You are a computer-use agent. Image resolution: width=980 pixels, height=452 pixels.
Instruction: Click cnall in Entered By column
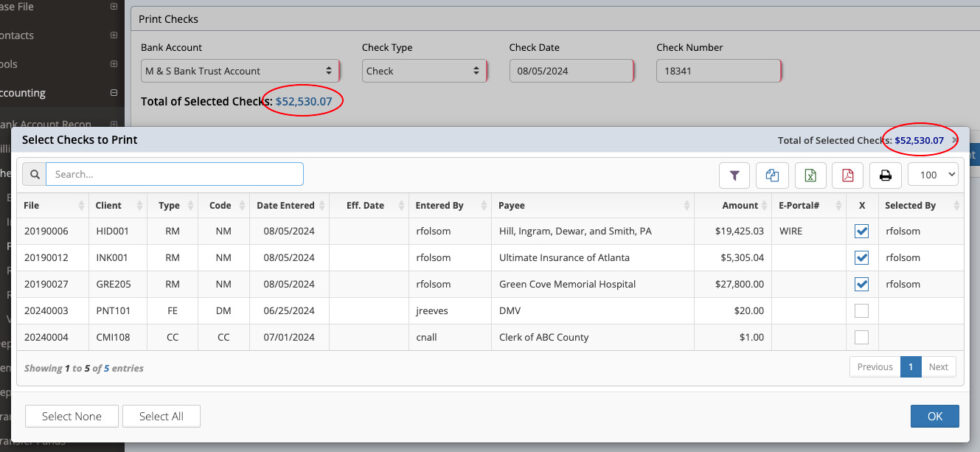[428, 337]
